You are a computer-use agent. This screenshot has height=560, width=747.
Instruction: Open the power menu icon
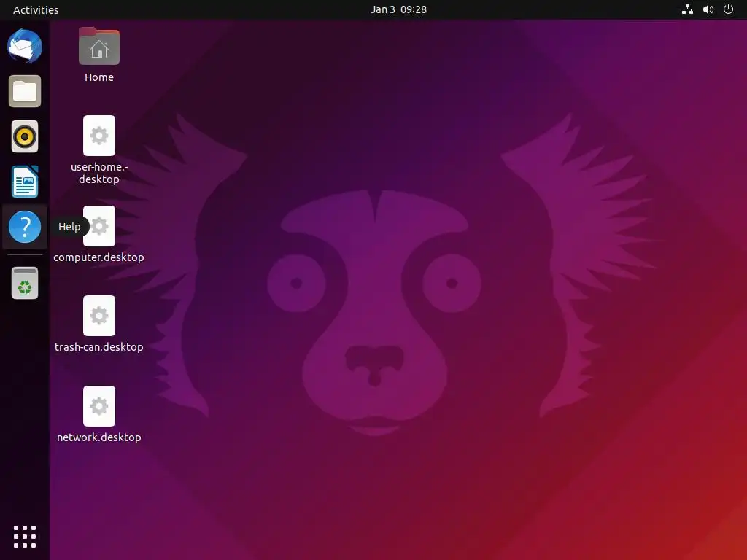729,9
